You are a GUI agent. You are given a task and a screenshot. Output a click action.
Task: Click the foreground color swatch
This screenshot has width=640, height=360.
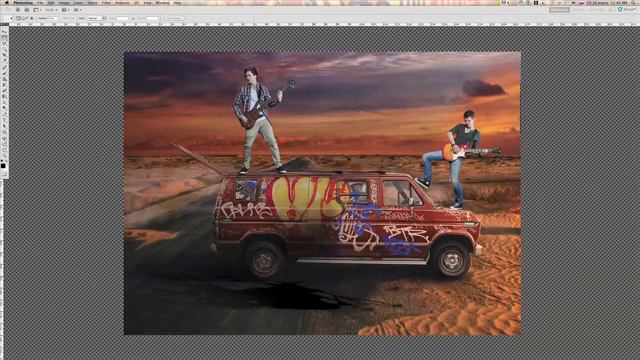3,165
